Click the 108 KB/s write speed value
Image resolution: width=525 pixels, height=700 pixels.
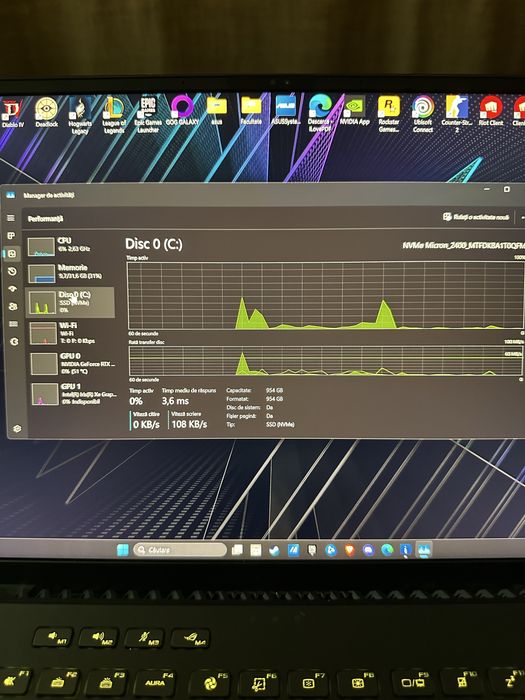(x=189, y=424)
